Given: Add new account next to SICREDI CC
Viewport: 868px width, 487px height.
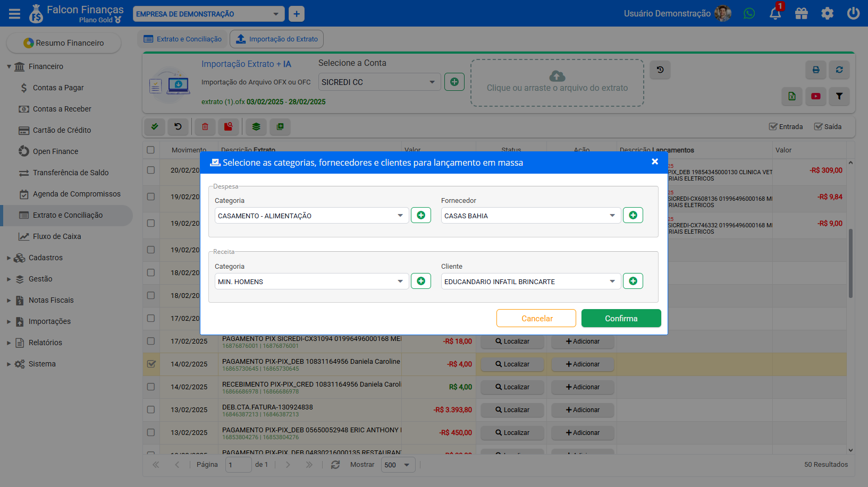Looking at the screenshot, I should [454, 82].
